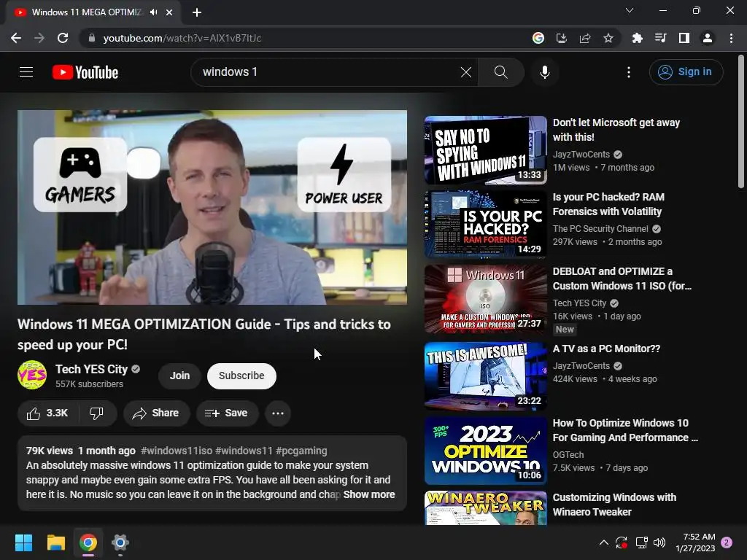Open the Customizing Windows with Winaero Tweaker title

click(x=614, y=505)
